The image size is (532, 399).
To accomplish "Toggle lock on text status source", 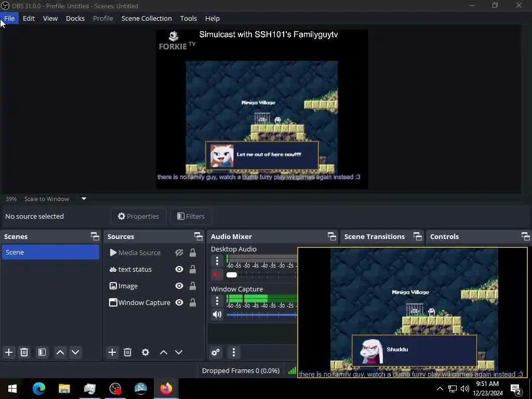I will [x=192, y=270].
